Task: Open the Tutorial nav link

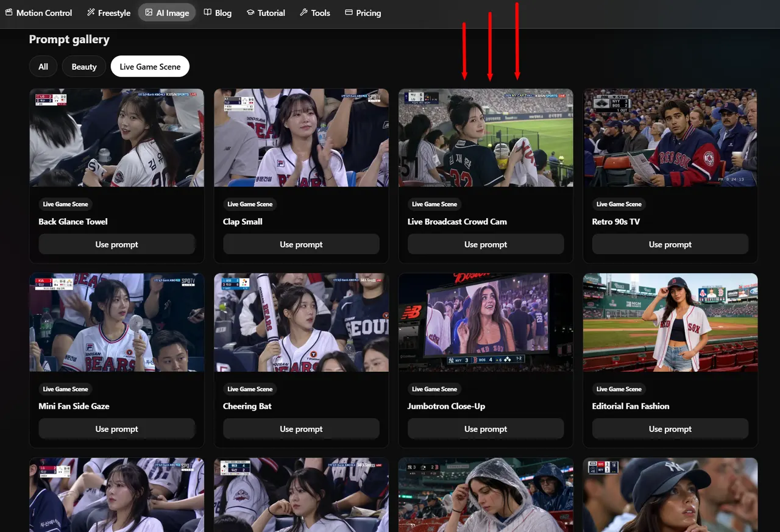Action: [x=266, y=13]
